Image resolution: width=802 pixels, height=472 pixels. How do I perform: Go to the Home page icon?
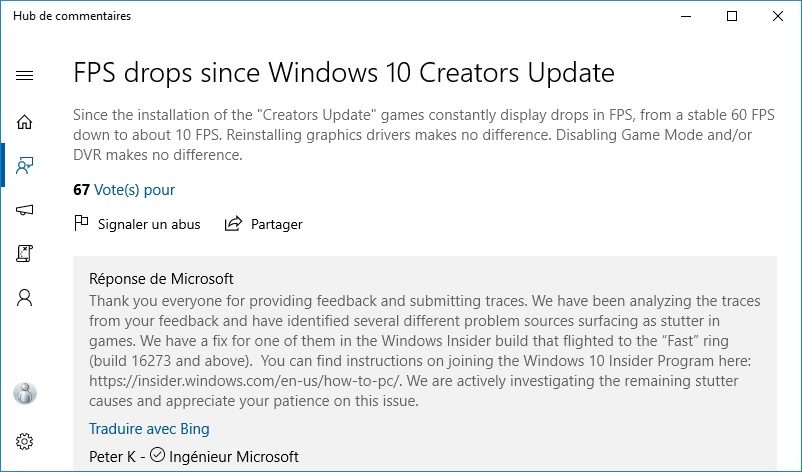coord(25,122)
